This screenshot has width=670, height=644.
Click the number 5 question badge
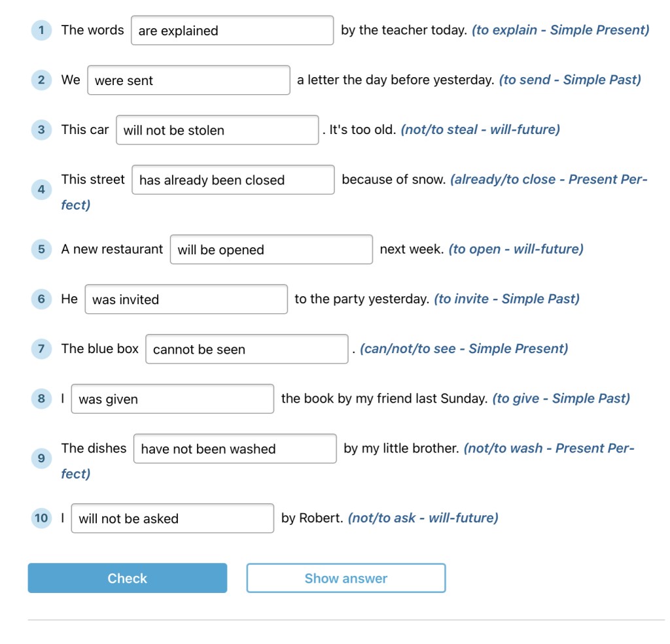pos(41,249)
